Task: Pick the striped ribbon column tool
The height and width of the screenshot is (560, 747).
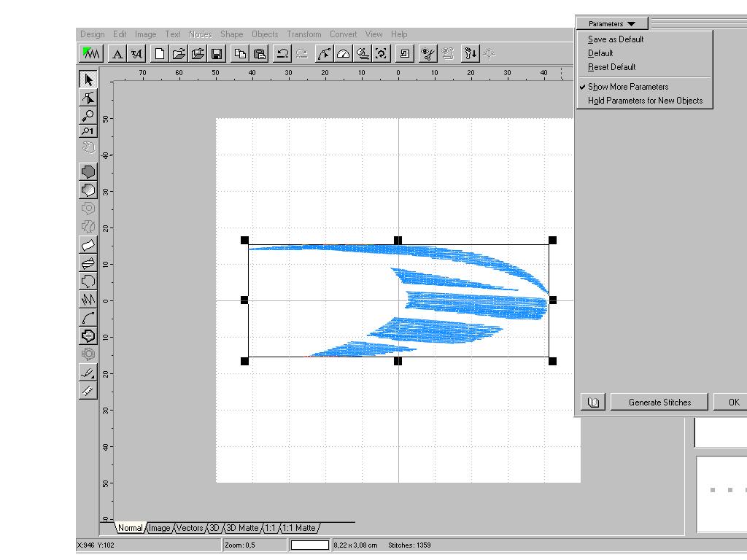Action: click(88, 262)
